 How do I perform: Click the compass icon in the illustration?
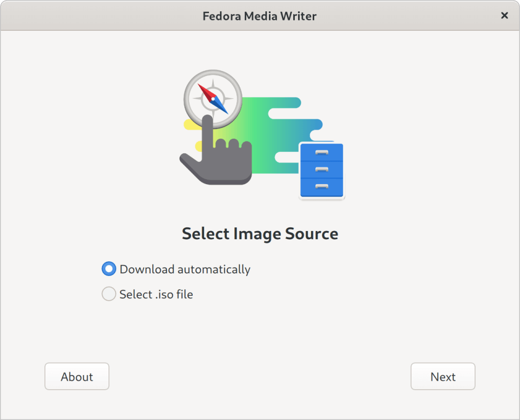[x=212, y=98]
